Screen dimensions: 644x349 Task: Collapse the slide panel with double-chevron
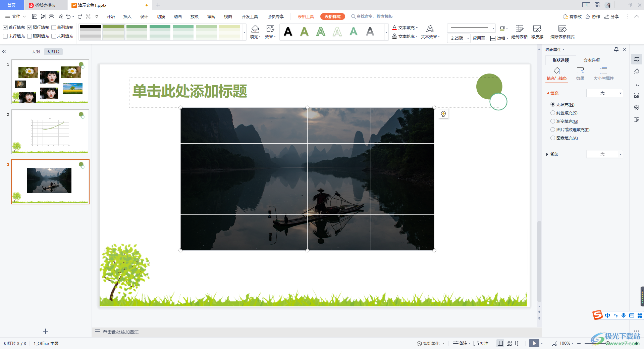[4, 52]
